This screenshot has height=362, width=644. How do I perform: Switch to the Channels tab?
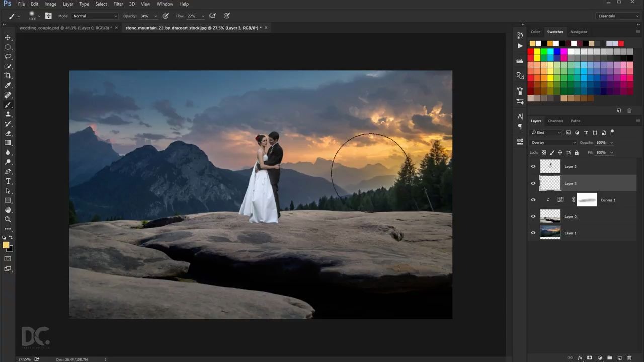click(x=555, y=121)
